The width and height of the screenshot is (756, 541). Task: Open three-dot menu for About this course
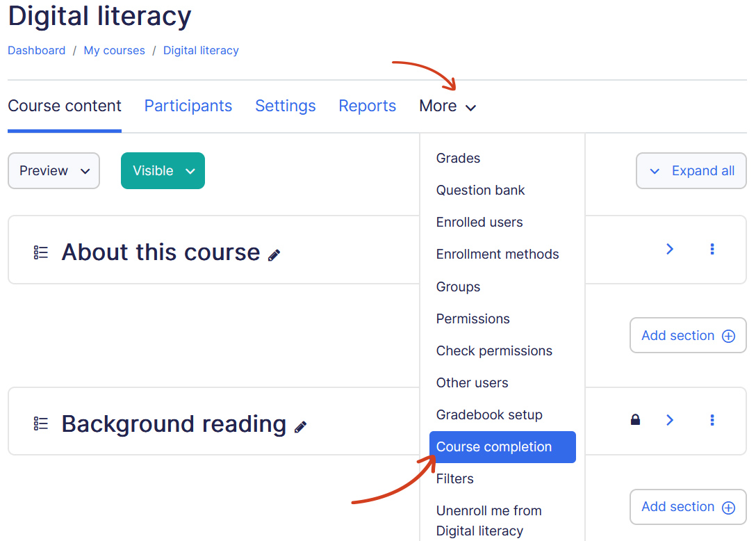tap(712, 249)
